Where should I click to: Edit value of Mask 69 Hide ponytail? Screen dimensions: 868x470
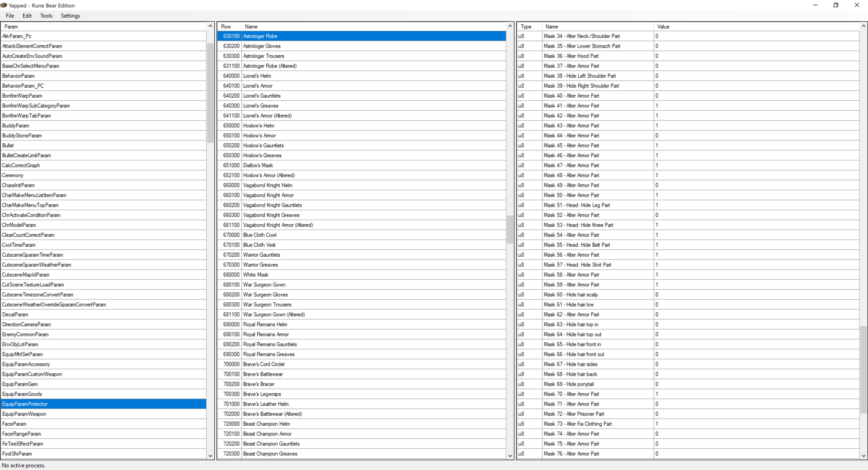tap(757, 384)
